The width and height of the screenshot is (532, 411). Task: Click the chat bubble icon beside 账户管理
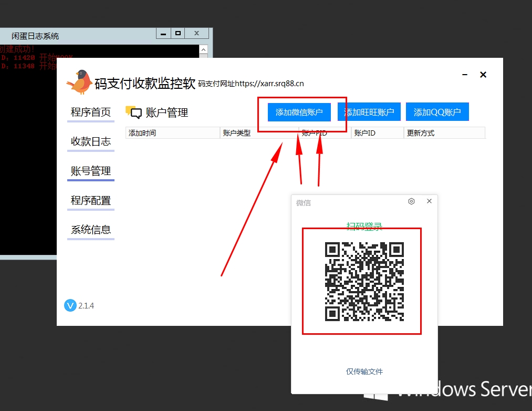tap(134, 112)
